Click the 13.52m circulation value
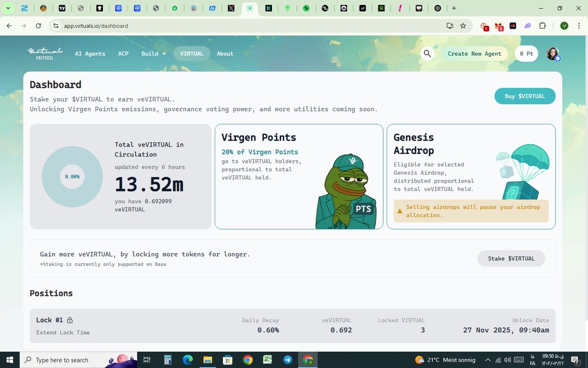This screenshot has width=588, height=368. [x=149, y=184]
